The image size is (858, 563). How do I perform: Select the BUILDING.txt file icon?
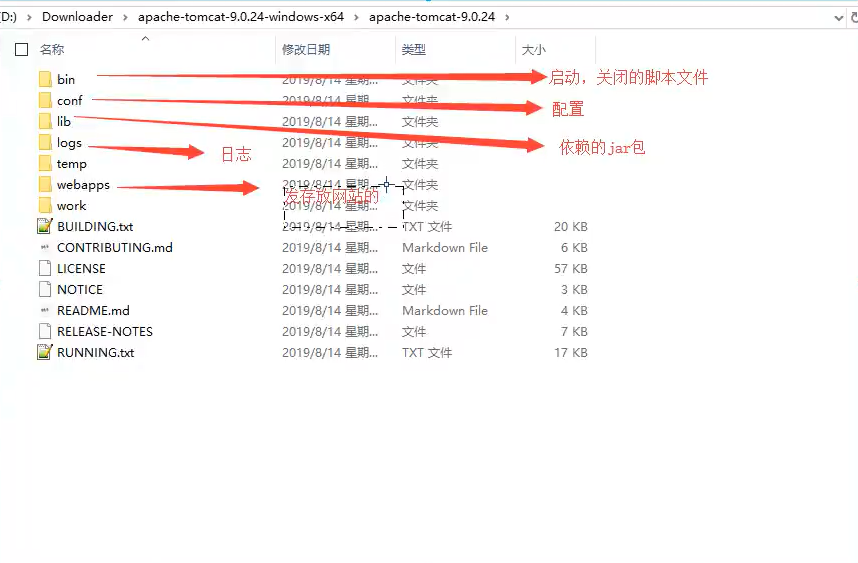pyautogui.click(x=44, y=227)
